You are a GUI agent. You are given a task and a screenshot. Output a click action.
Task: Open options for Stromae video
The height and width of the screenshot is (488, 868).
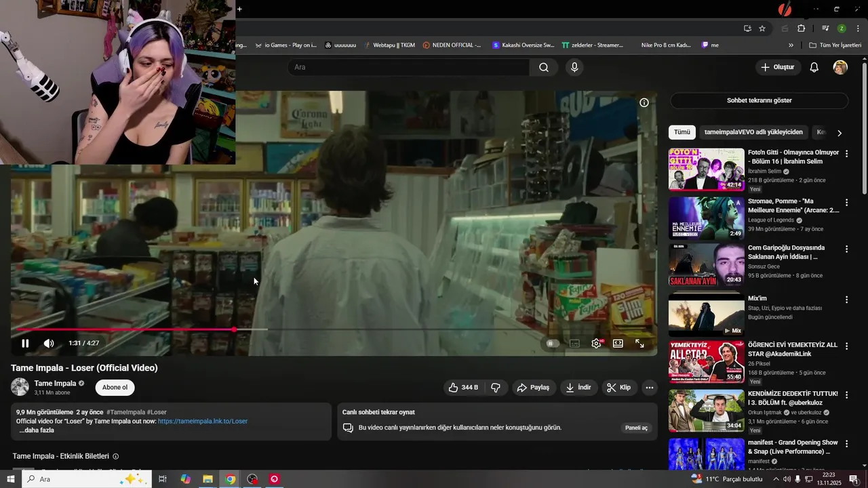846,202
